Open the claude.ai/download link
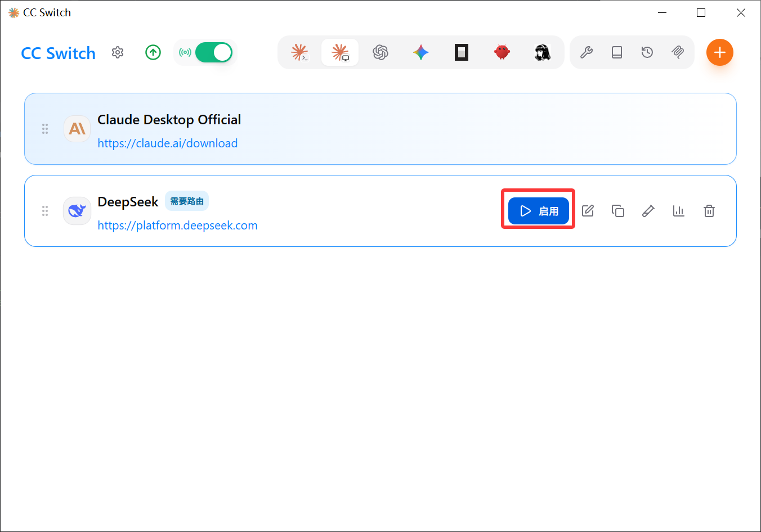 tap(168, 143)
